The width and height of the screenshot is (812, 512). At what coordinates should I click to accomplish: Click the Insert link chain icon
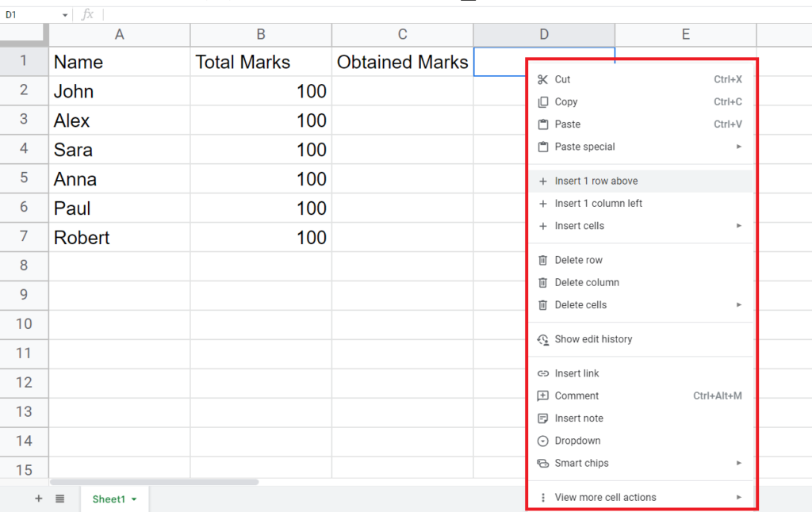(542, 373)
